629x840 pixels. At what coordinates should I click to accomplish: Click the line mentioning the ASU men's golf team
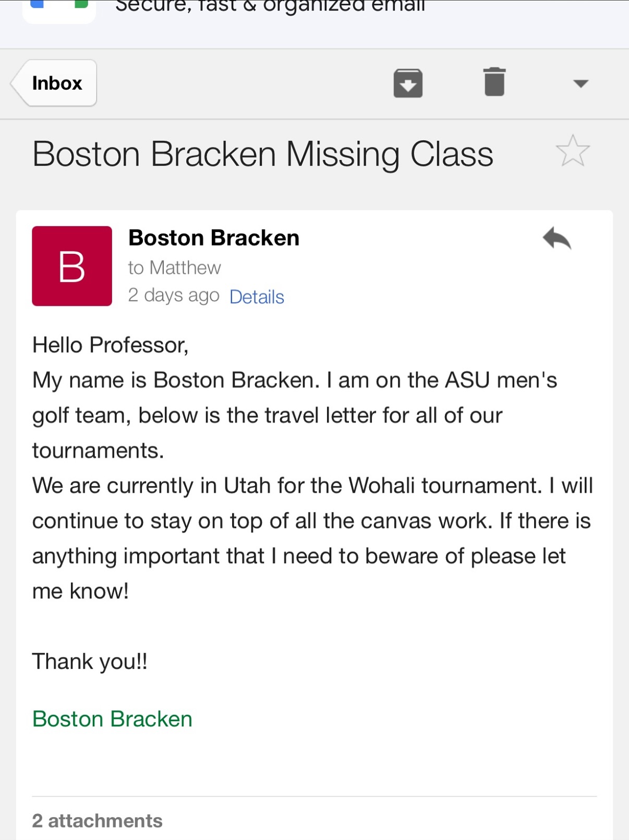[295, 381]
